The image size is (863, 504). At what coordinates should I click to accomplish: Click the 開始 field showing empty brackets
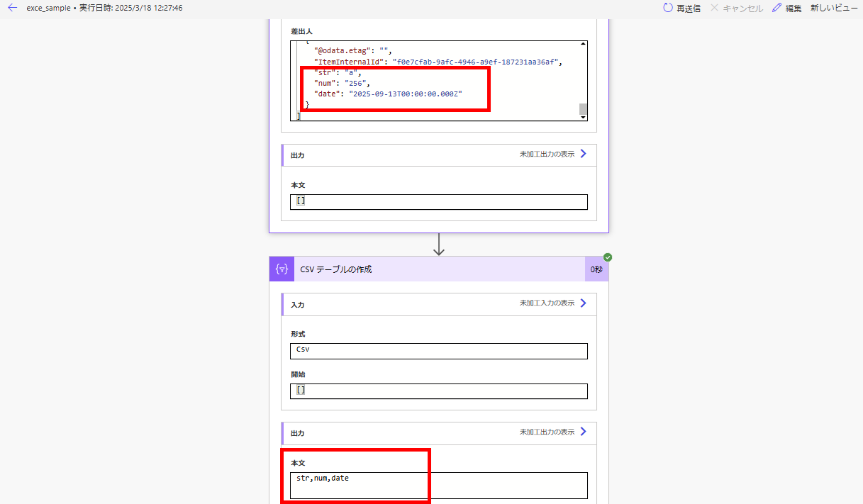(x=438, y=391)
